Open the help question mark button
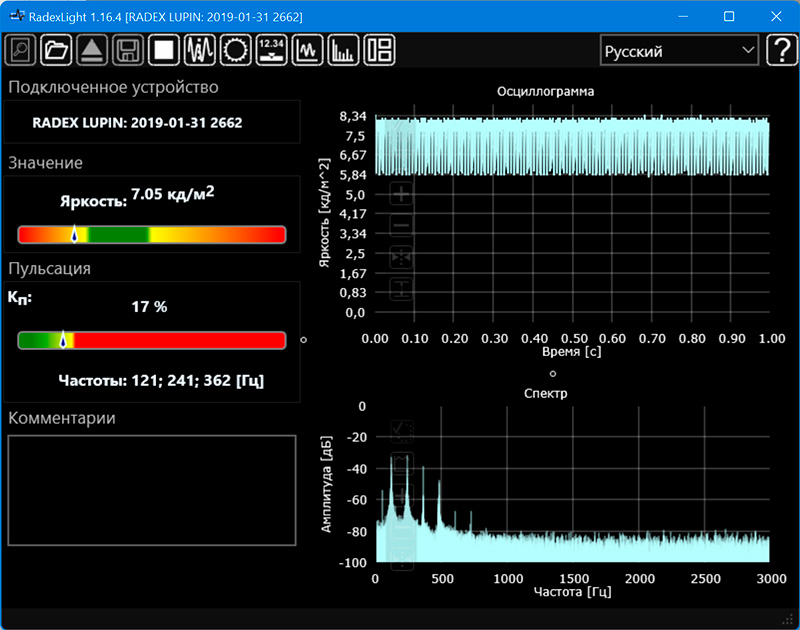Viewport: 800px width, 630px height. point(780,50)
